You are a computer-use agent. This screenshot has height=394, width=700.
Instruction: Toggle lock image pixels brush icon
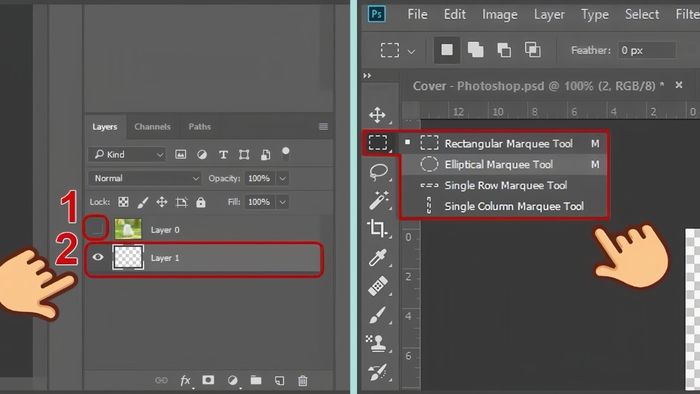(x=143, y=202)
